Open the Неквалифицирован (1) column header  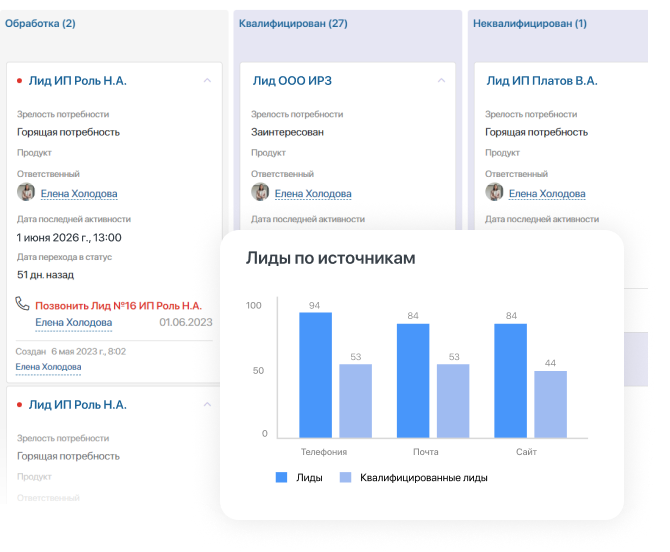530,23
